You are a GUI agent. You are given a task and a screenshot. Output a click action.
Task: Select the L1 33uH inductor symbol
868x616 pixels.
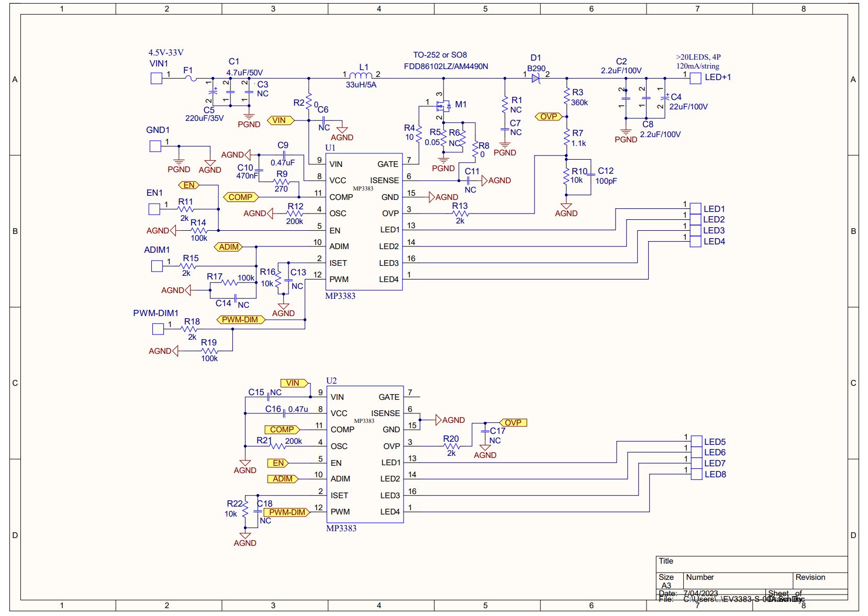click(361, 76)
